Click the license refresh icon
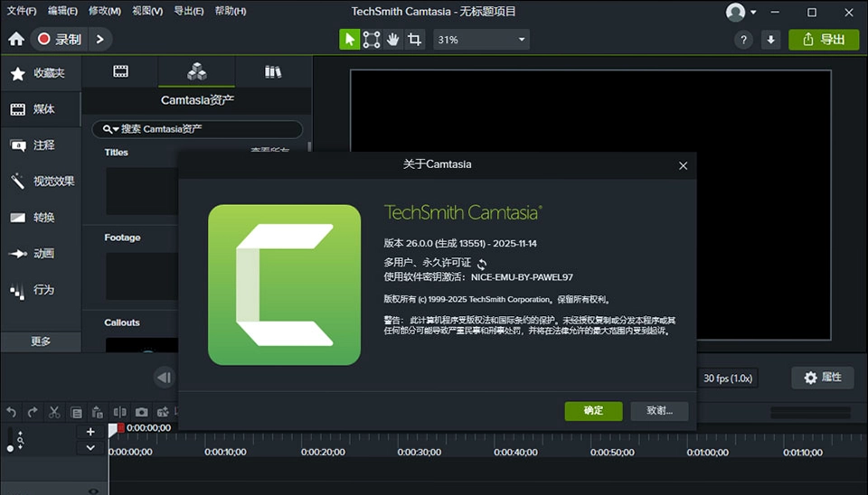 pyautogui.click(x=482, y=264)
